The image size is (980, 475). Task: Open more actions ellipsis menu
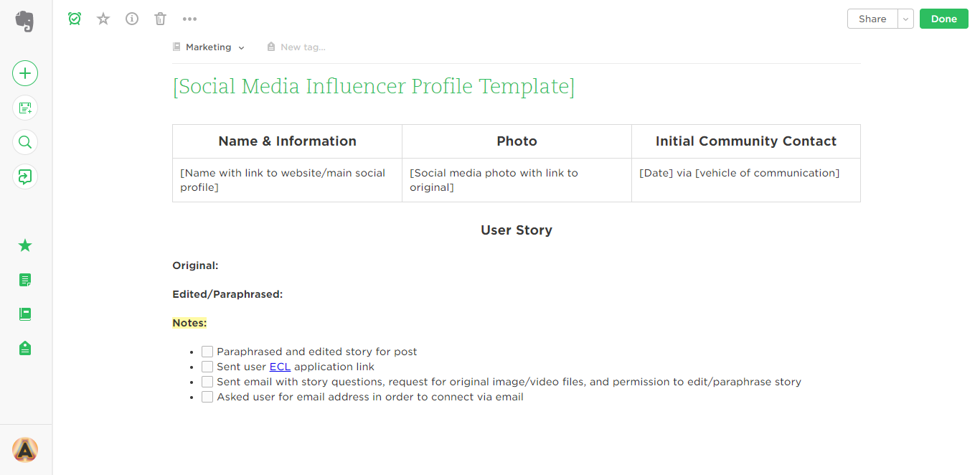click(x=189, y=19)
